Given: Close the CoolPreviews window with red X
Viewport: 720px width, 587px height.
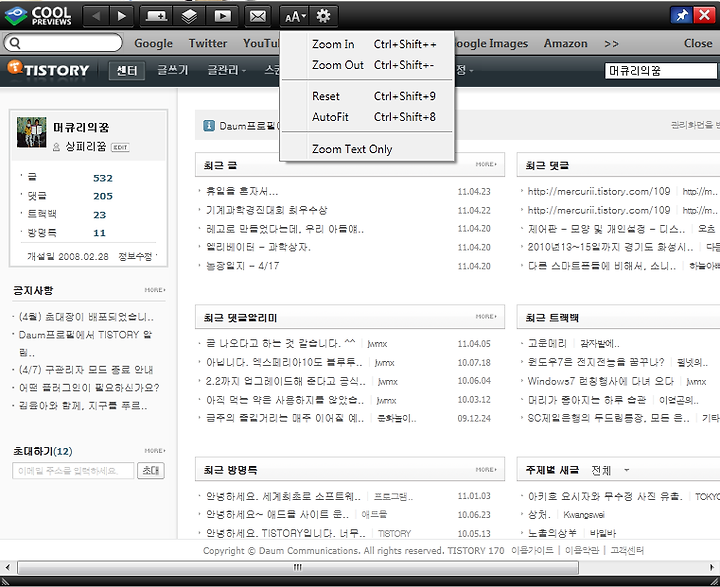Looking at the screenshot, I should pyautogui.click(x=704, y=15).
